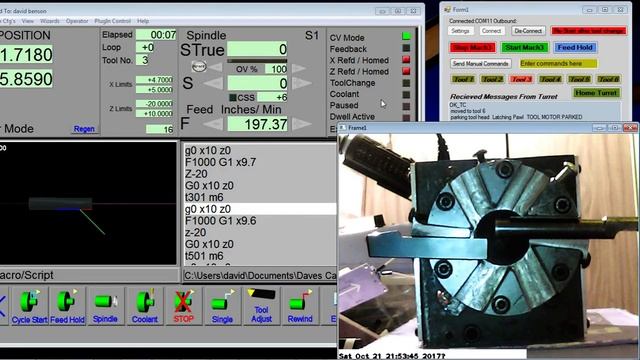Click blue Feed Hold button in Form1
The height and width of the screenshot is (360, 640).
pos(575,48)
